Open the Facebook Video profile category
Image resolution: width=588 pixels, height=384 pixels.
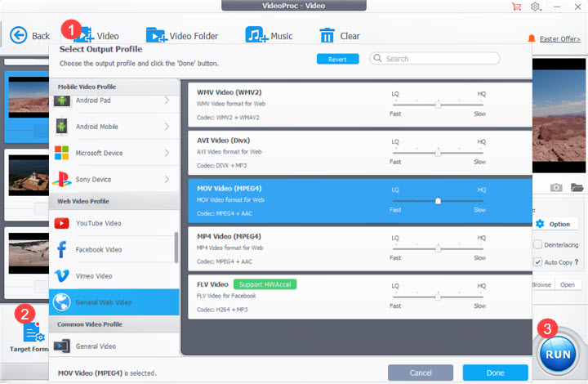114,249
